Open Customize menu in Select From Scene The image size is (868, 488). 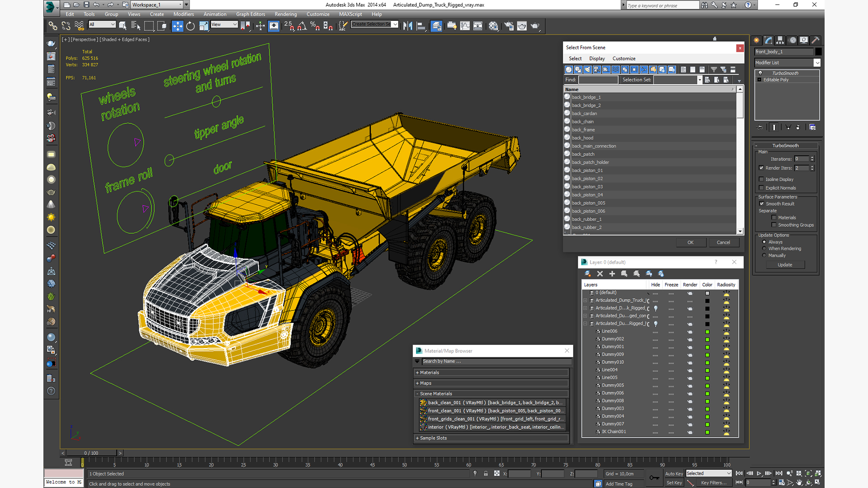(x=624, y=59)
